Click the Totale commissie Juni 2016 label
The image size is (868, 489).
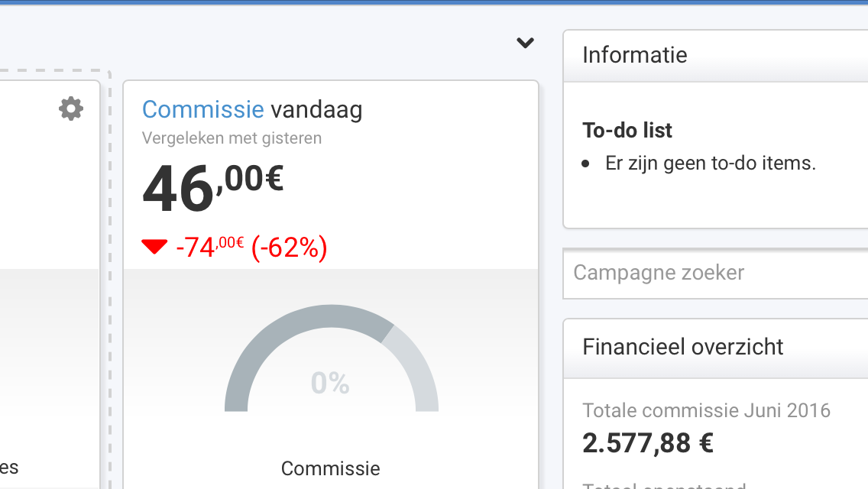(x=706, y=410)
